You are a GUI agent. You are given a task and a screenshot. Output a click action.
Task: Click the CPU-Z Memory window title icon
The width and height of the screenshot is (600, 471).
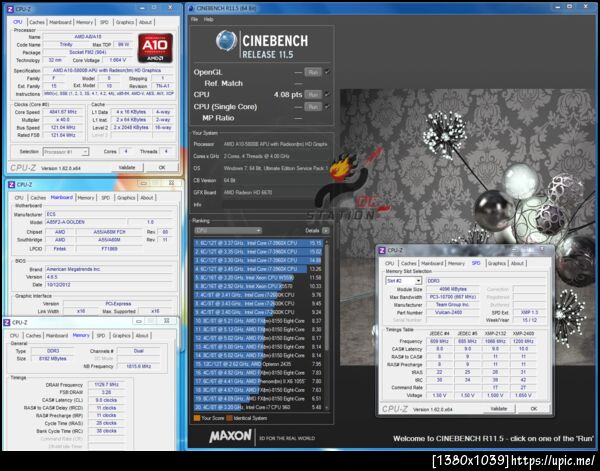pos(7,323)
